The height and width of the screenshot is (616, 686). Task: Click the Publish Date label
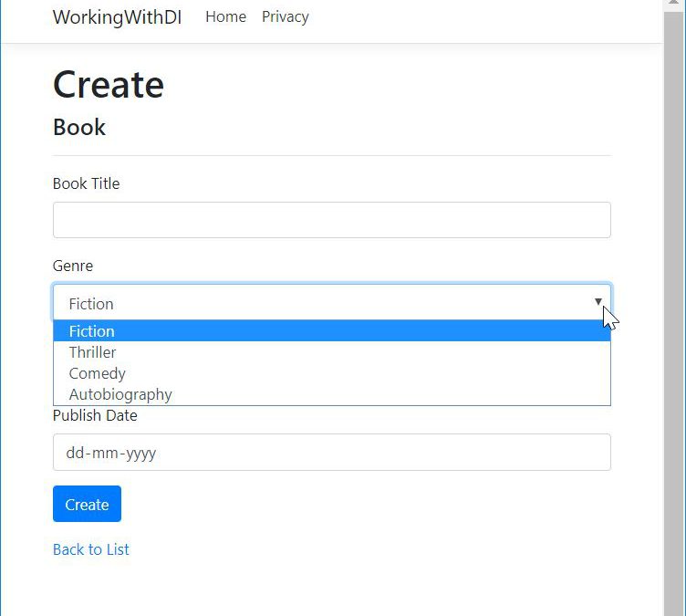pos(95,415)
